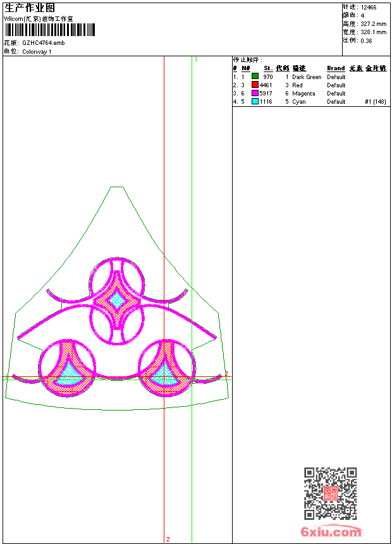Click the barcode under the studio name
Screen dimensions: 392x544
49,30
